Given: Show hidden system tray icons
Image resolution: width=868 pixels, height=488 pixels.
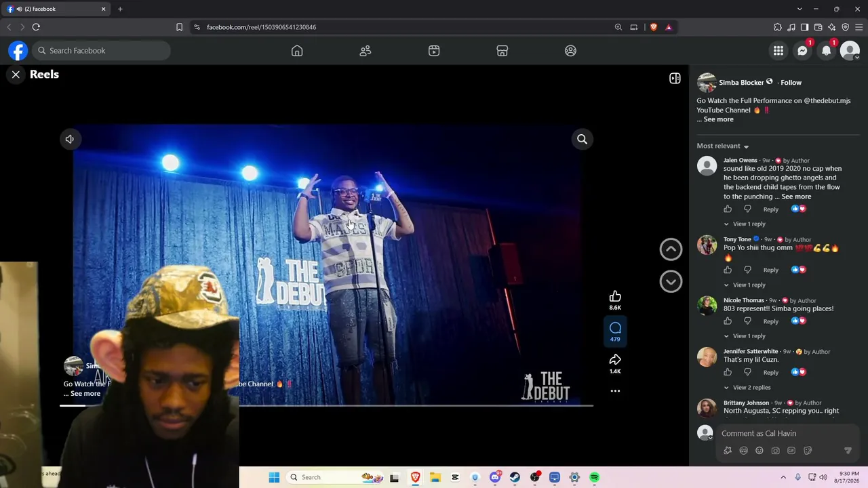Looking at the screenshot, I should pyautogui.click(x=783, y=477).
